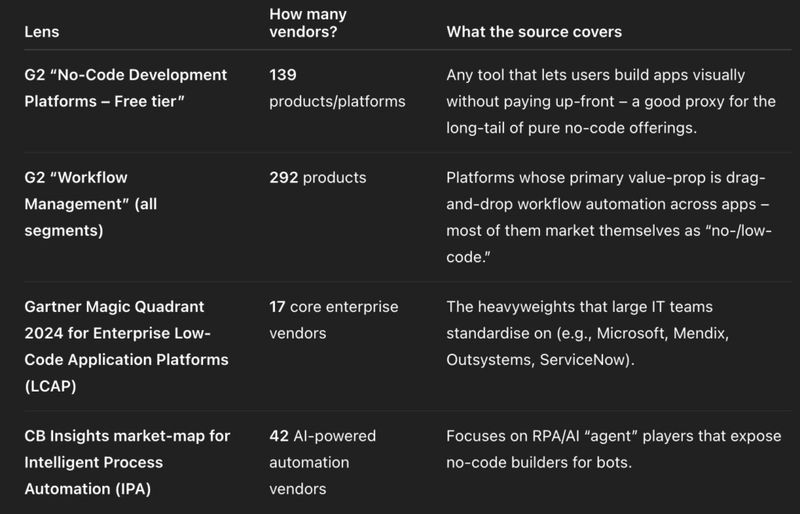This screenshot has width=800, height=514.
Task: Click the 'products/platforms' text
Action: [x=337, y=102]
